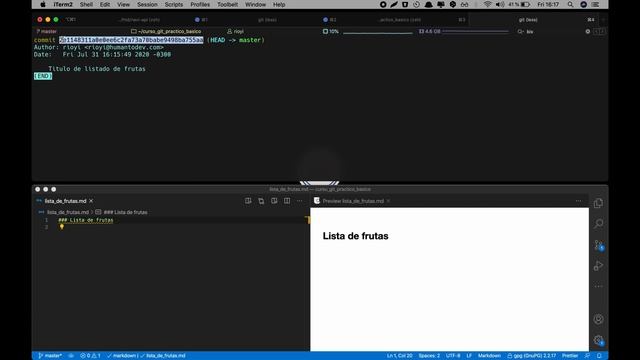The image size is (640, 360).
Task: Open the Help menu
Action: point(279,4)
